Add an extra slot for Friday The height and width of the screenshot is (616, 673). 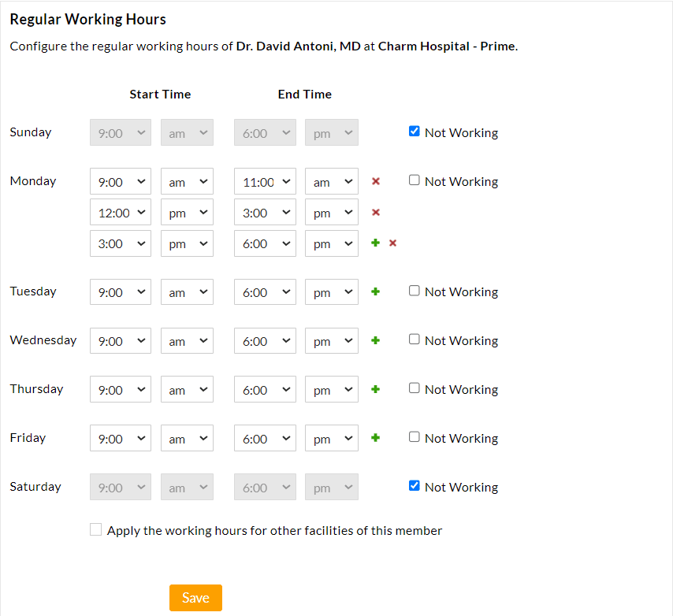coord(375,438)
